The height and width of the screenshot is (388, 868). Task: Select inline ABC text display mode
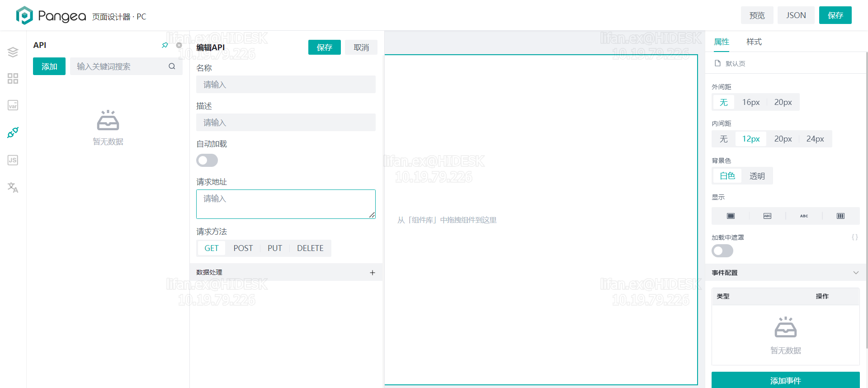tap(804, 216)
